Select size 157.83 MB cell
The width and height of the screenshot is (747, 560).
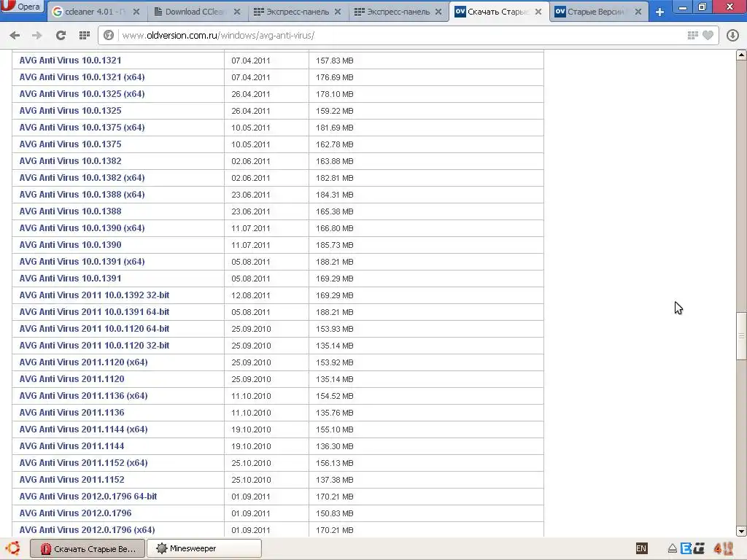[x=334, y=61]
